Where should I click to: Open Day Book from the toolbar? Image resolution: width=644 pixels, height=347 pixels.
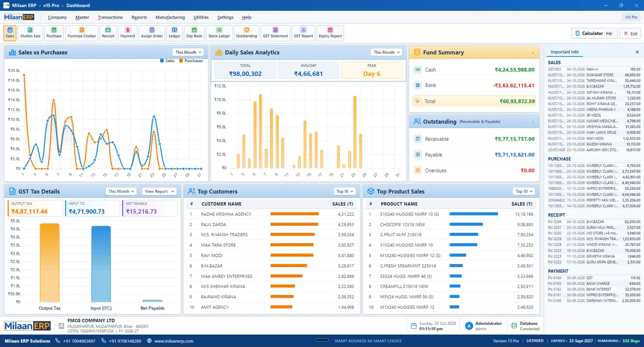pos(194,33)
